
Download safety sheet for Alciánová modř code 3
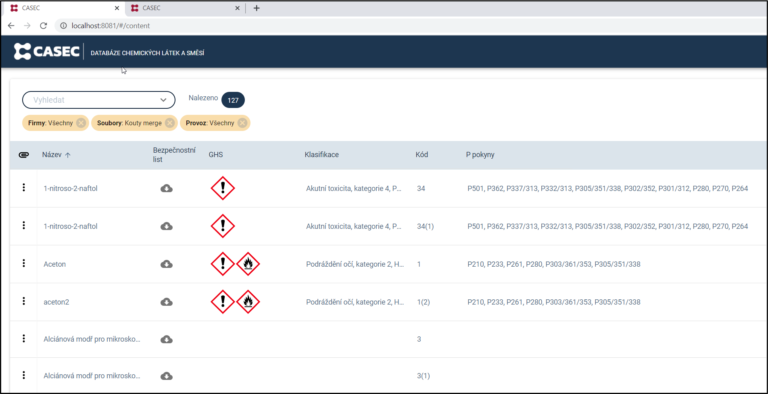[167, 339]
